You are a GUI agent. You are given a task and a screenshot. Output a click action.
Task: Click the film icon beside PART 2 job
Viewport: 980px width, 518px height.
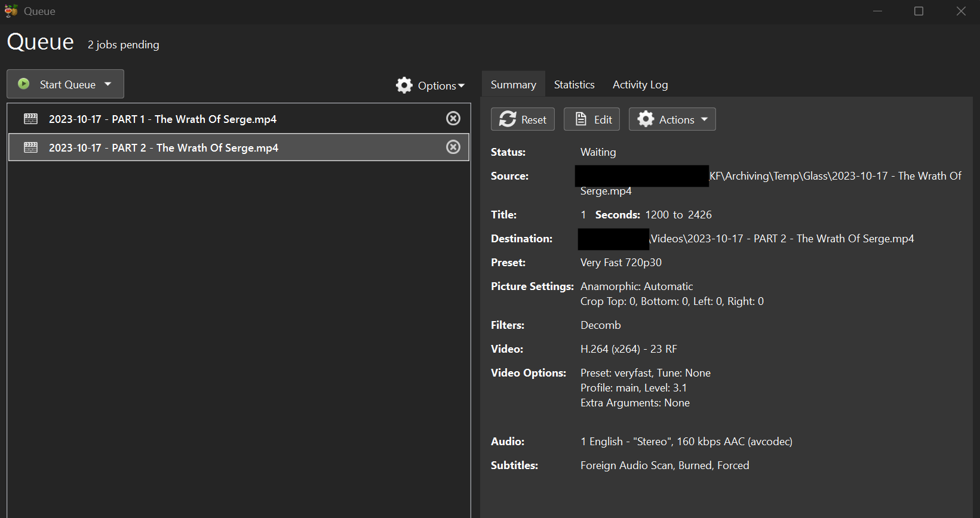click(x=30, y=147)
